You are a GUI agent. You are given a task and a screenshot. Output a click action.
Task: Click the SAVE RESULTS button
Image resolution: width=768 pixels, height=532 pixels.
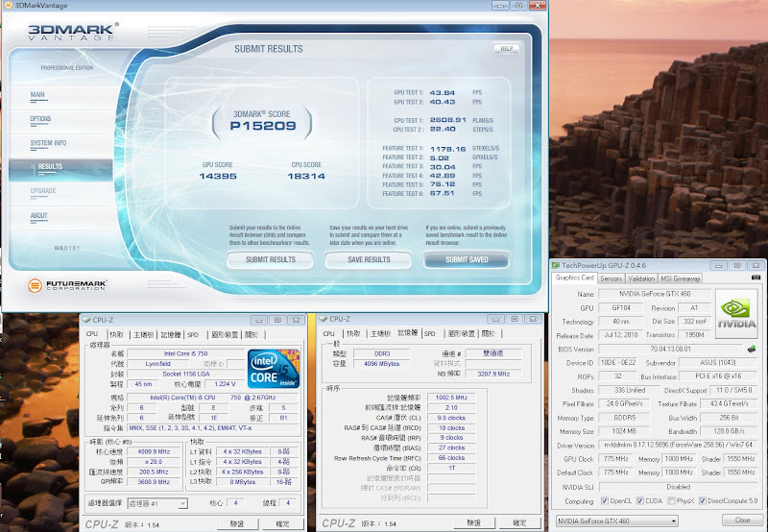369,259
